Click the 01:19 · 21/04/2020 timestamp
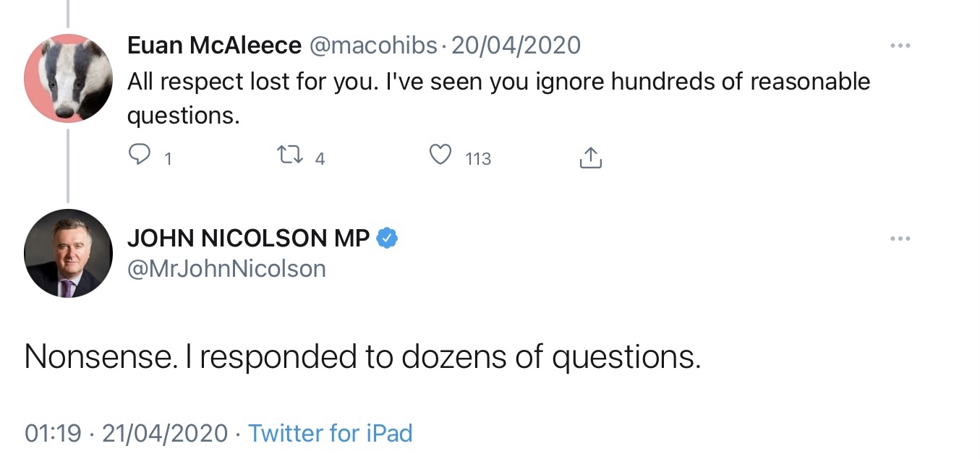The image size is (980, 459). point(127,433)
